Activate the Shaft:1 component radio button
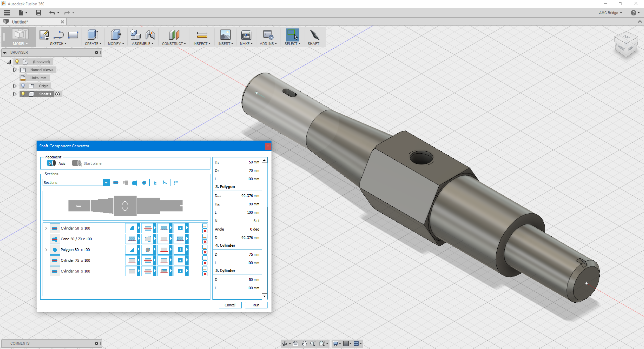 click(58, 94)
